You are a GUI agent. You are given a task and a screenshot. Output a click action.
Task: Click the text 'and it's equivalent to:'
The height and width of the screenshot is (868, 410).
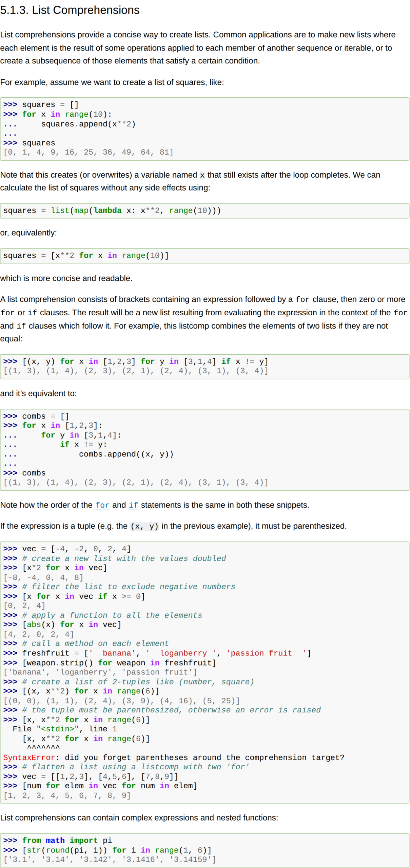tap(38, 394)
